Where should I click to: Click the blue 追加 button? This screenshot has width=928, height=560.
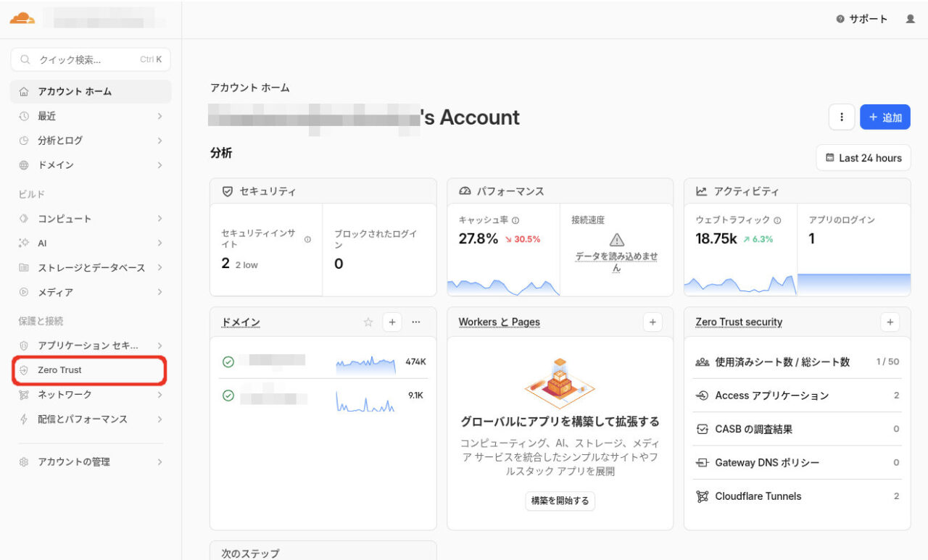884,117
